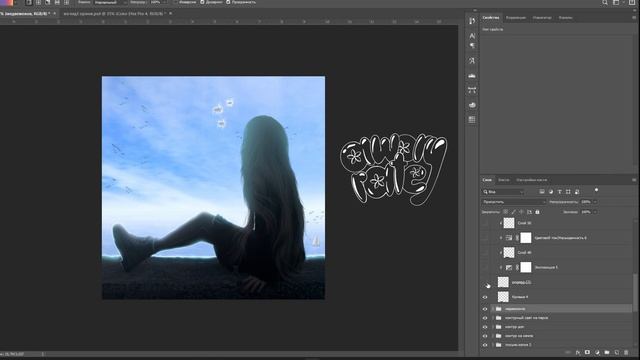Select the Diamond gradient type icon
This screenshot has height=360, width=640.
point(66,2)
